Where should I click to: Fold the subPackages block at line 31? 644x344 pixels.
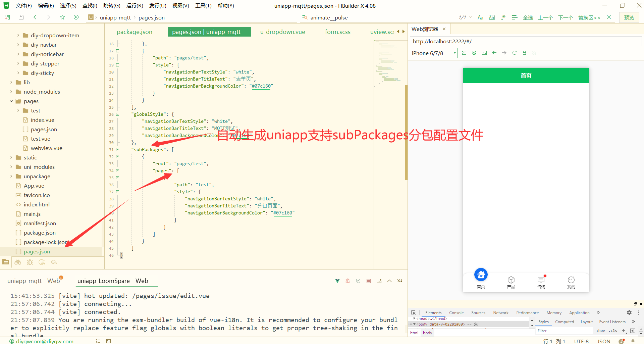tap(118, 149)
